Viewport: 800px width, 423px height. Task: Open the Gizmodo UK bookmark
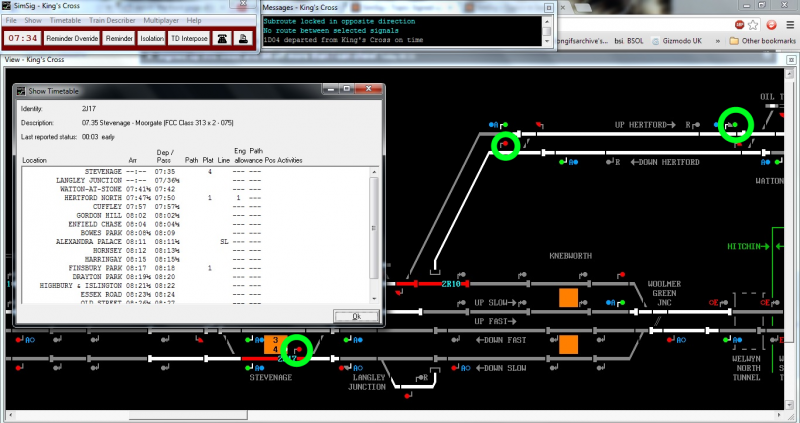(x=677, y=41)
